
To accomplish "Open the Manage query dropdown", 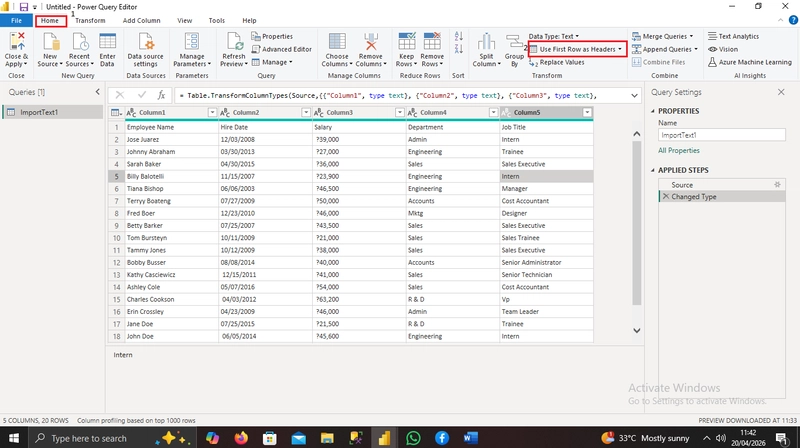I will 272,62.
